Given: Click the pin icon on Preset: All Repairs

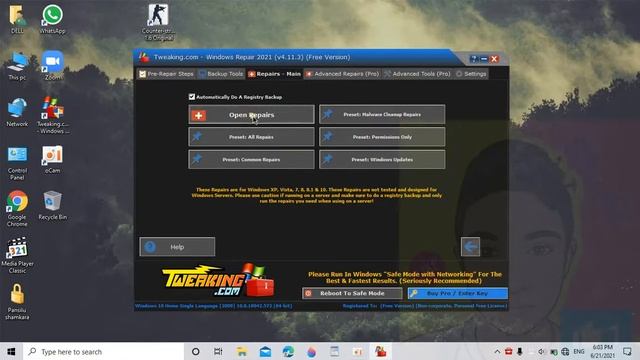Looking at the screenshot, I should click(x=198, y=137).
